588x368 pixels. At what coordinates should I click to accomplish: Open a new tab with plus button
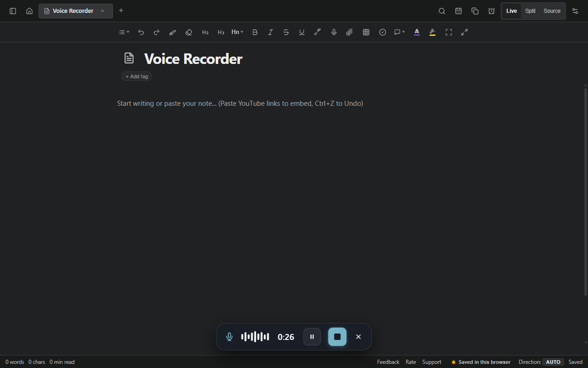[x=121, y=11]
